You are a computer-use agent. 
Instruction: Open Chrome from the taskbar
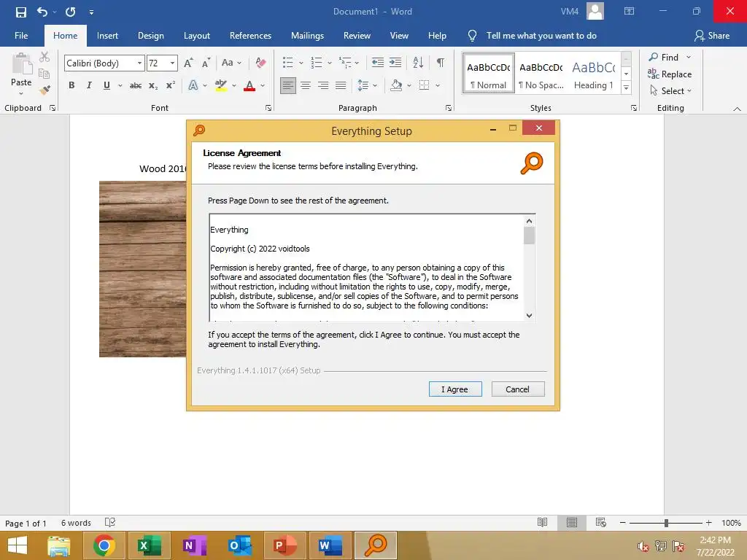tap(104, 545)
